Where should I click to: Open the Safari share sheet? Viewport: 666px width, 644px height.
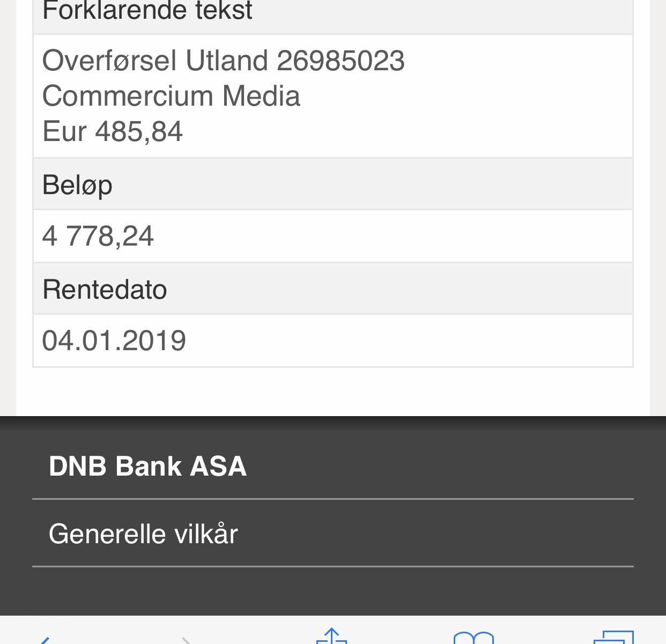tap(331, 636)
